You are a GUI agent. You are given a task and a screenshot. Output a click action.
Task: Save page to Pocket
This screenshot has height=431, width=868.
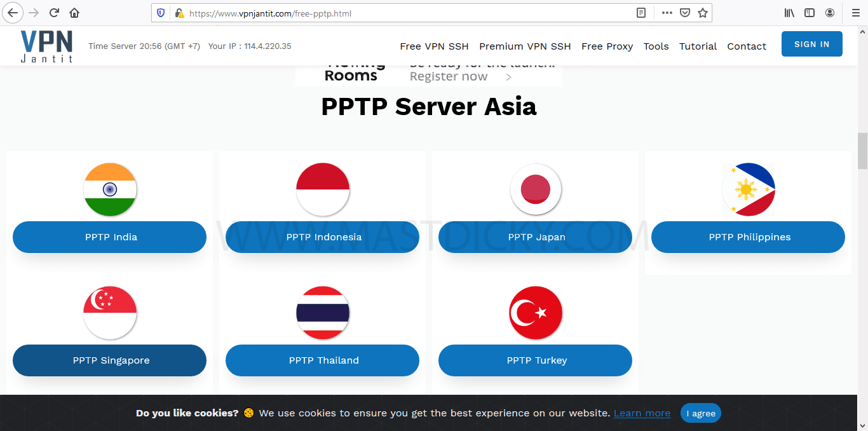[x=685, y=13]
